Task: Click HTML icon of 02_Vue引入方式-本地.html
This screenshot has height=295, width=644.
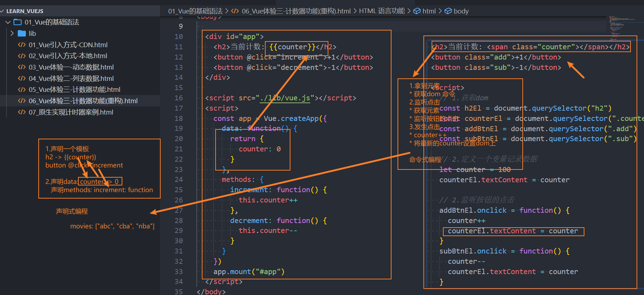Action: 22,56
